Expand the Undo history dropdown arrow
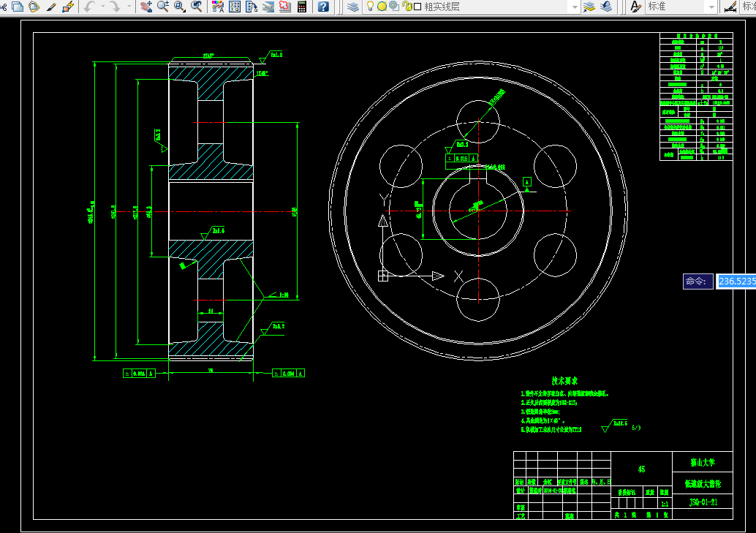756x533 pixels. pyautogui.click(x=102, y=7)
